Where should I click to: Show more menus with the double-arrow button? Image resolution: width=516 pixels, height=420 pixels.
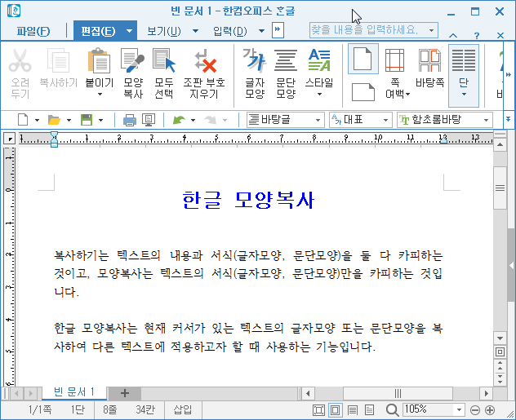(x=278, y=30)
